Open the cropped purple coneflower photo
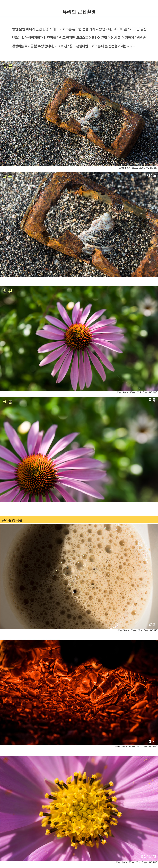Viewport: 158px width, 868px height. click(x=79, y=449)
